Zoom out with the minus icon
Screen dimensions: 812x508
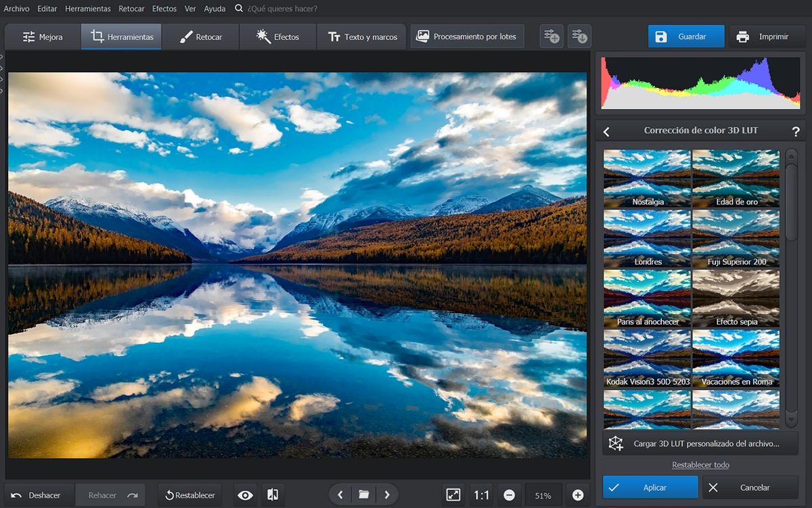tap(509, 495)
